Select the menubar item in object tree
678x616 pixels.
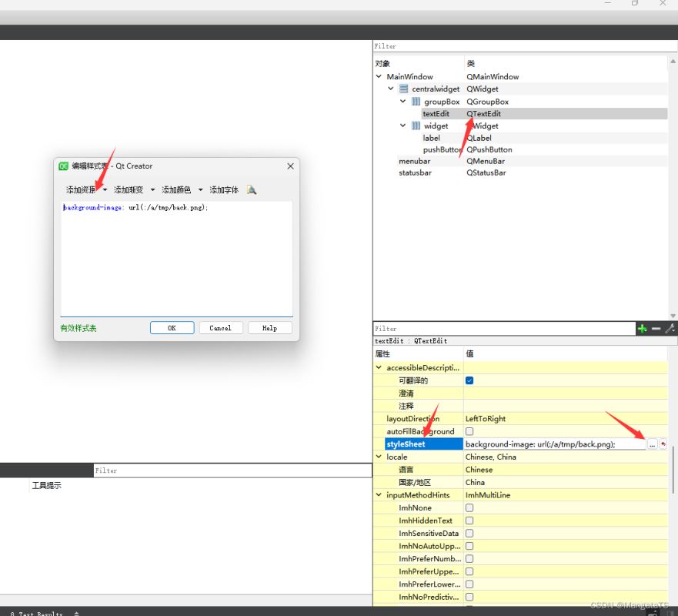pyautogui.click(x=414, y=161)
